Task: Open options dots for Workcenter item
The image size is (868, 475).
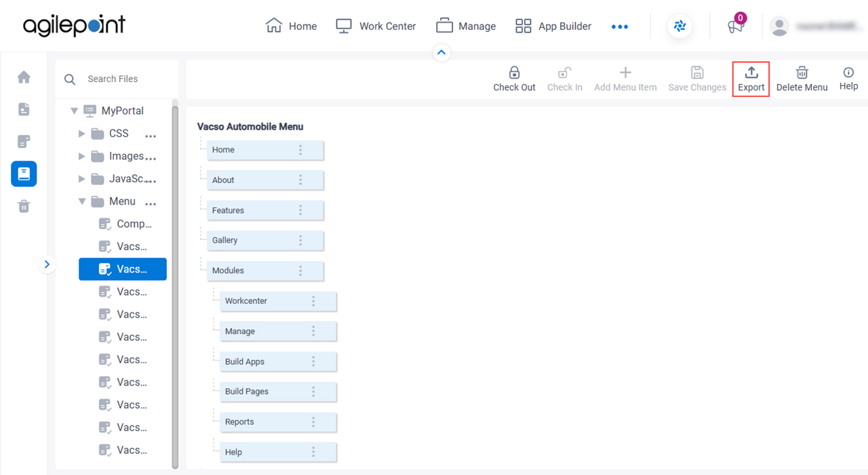Action: [x=313, y=301]
